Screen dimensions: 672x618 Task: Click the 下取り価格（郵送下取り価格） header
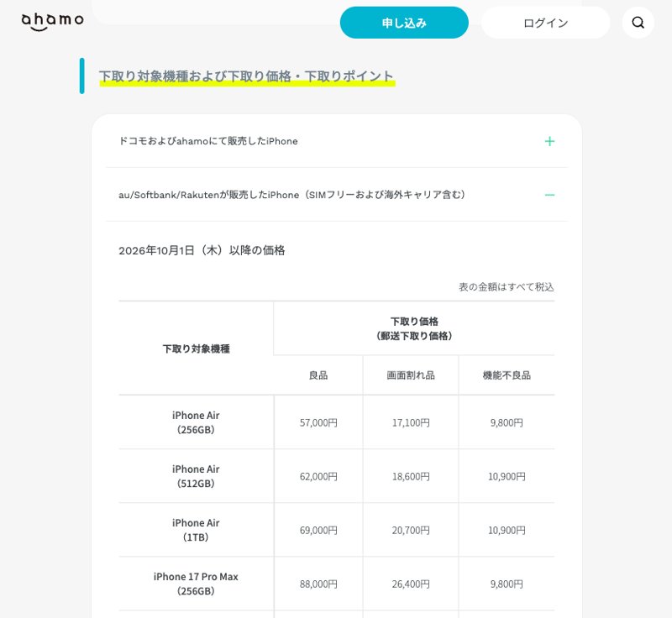(414, 328)
